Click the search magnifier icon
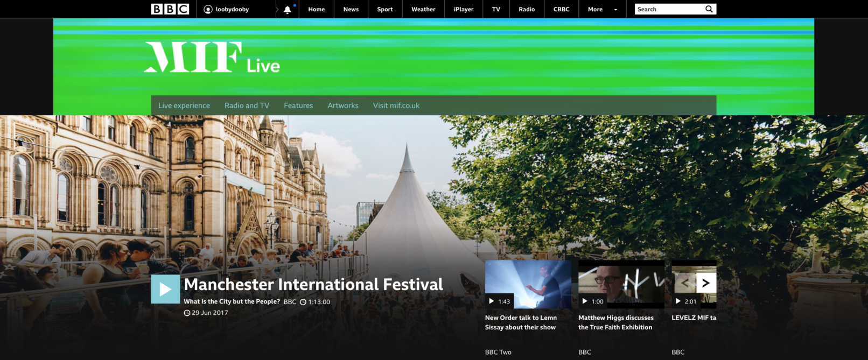 click(x=709, y=9)
